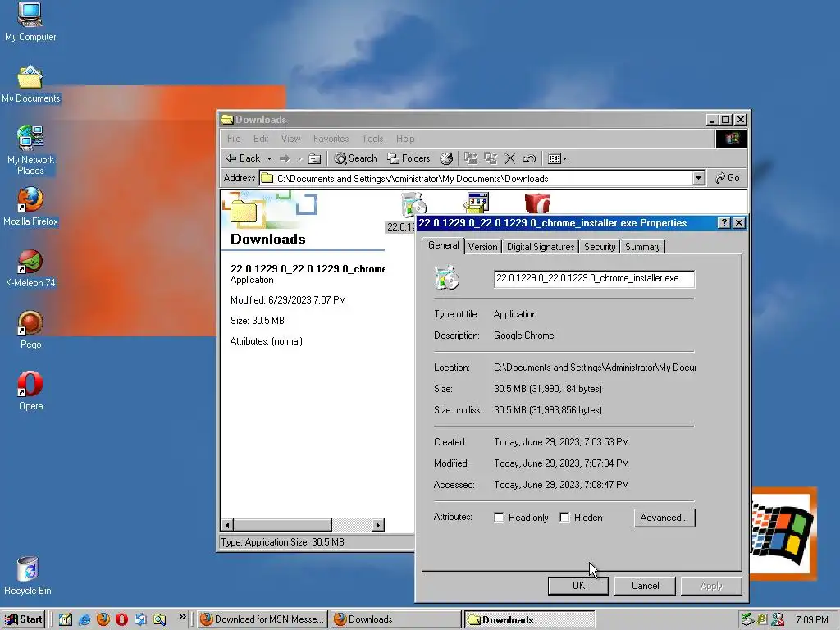Expand the Address bar dropdown arrow
The height and width of the screenshot is (630, 840).
point(698,178)
